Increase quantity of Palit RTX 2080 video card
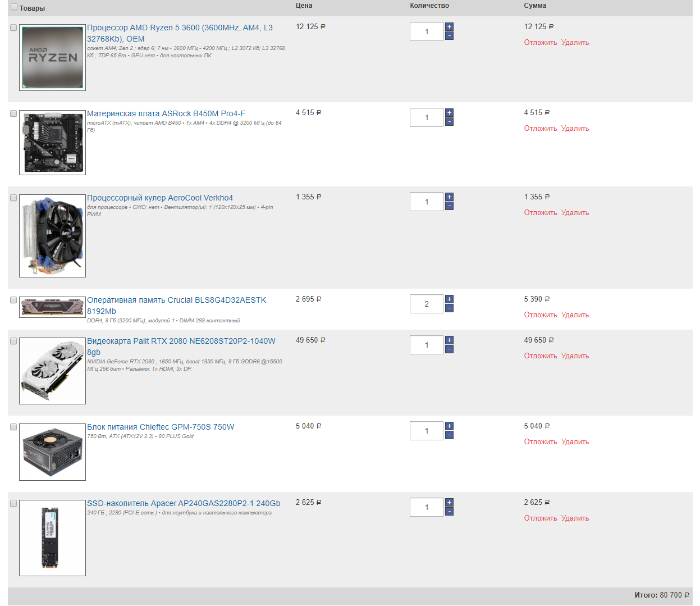The width and height of the screenshot is (700, 606). pos(449,340)
